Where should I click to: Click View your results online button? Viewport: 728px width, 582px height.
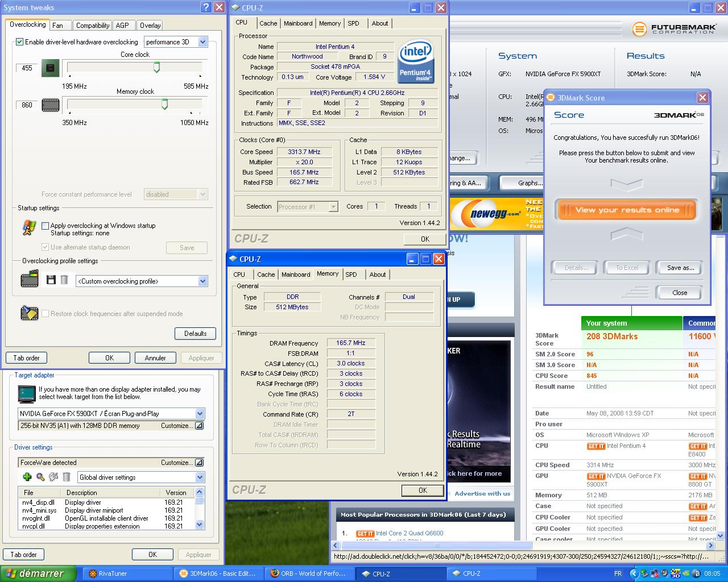(x=627, y=210)
